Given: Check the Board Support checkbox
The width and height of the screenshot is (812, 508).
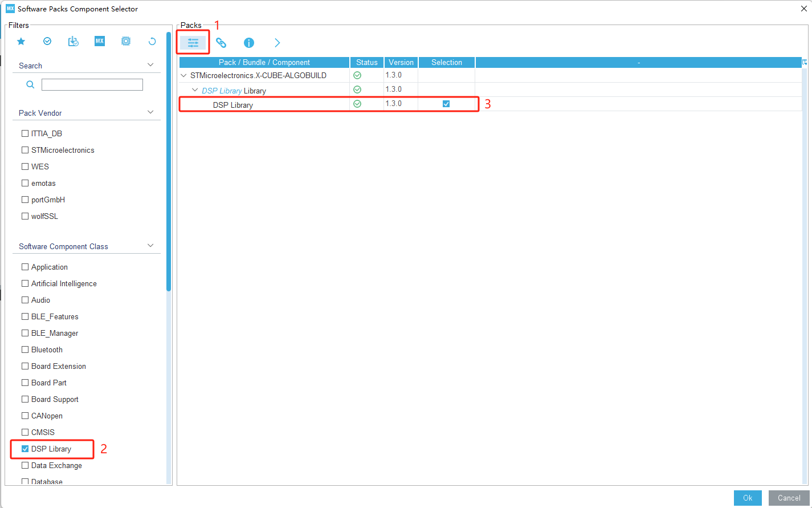Looking at the screenshot, I should coord(25,399).
